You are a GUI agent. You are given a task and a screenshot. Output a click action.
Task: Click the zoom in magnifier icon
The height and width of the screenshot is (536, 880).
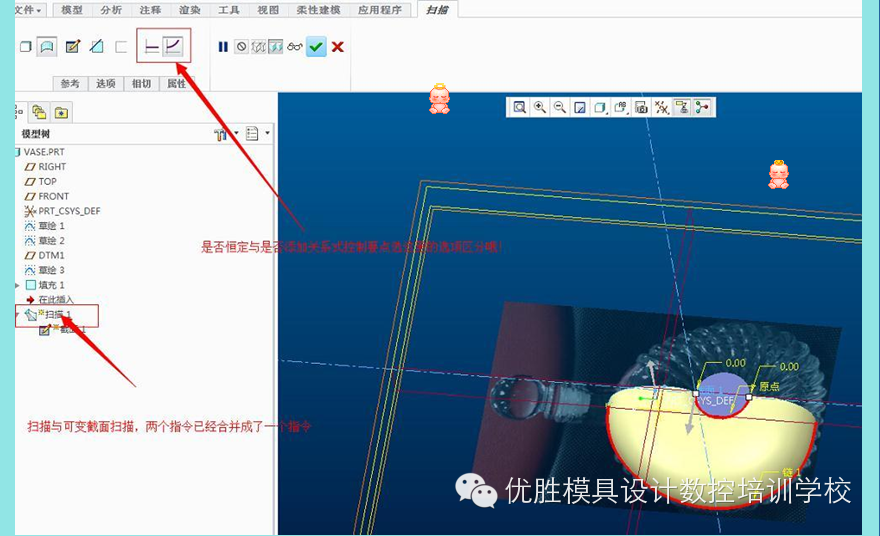[540, 107]
